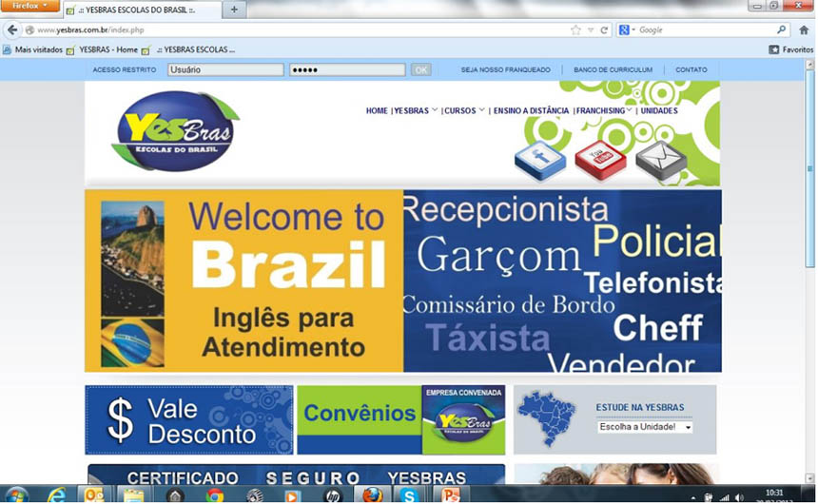Open the YESBRAS - Home bookmark
The height and width of the screenshot is (504, 818).
[103, 49]
